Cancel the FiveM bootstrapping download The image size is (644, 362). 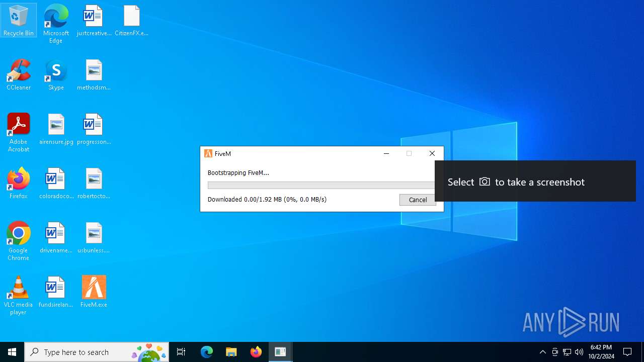[x=418, y=200]
